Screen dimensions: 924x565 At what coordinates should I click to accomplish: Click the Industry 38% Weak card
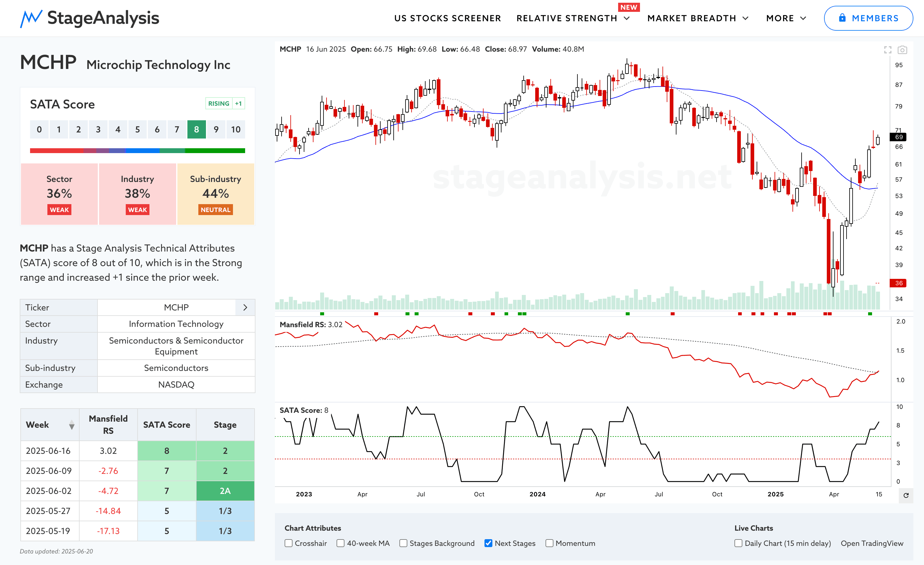click(x=137, y=194)
